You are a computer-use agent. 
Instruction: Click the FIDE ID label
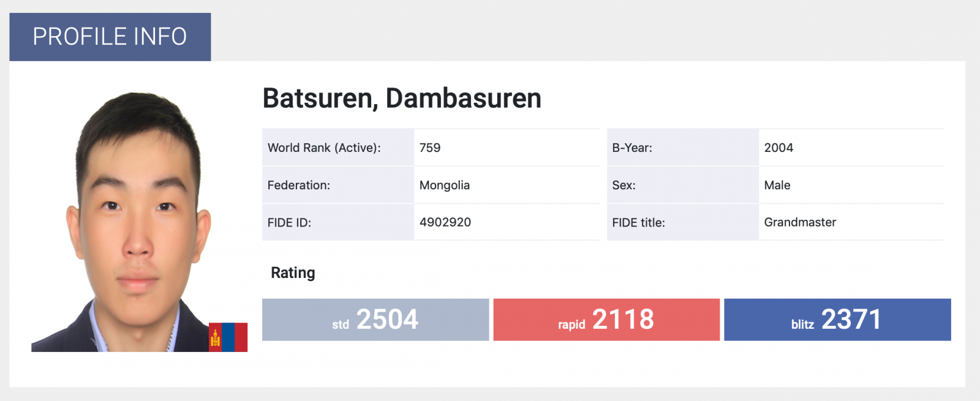pos(289,222)
